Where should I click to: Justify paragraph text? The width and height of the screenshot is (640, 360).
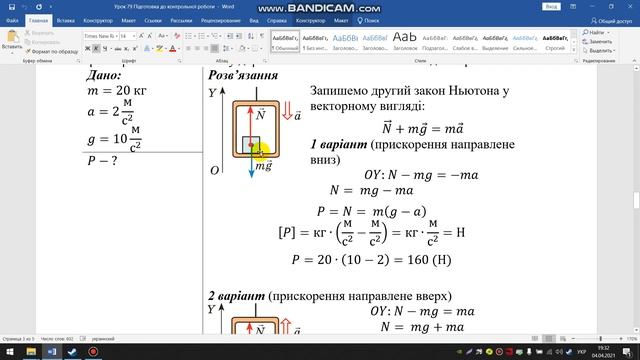click(214, 49)
